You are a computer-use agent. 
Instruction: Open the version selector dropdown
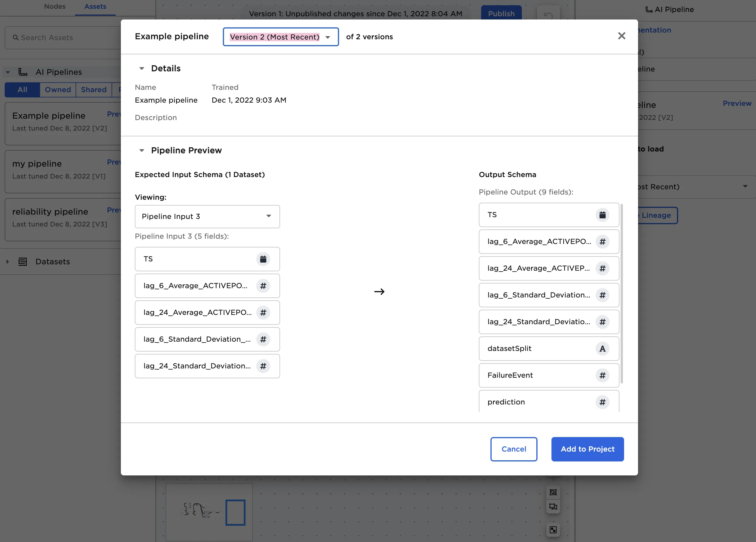tap(281, 37)
